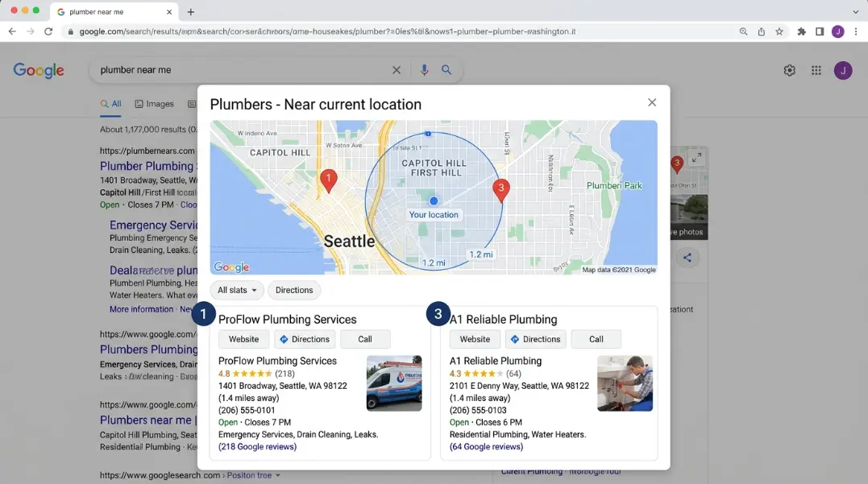Click the A1 Reliable Plumbing card heading
The width and height of the screenshot is (868, 484).
[503, 319]
